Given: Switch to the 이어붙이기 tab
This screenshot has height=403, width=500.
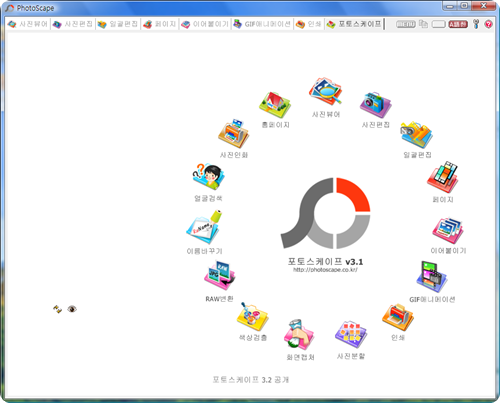Looking at the screenshot, I should (205, 24).
